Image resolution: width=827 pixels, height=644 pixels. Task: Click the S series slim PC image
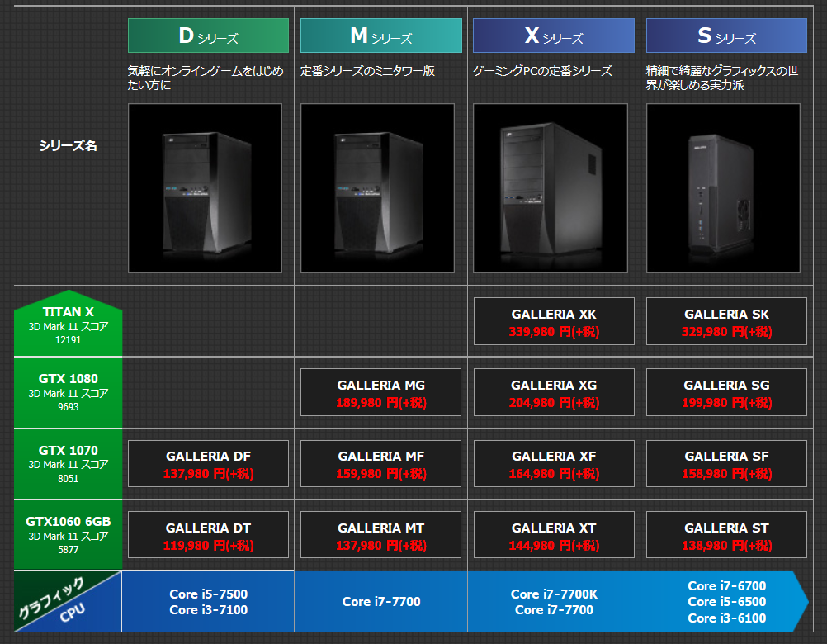(x=724, y=188)
